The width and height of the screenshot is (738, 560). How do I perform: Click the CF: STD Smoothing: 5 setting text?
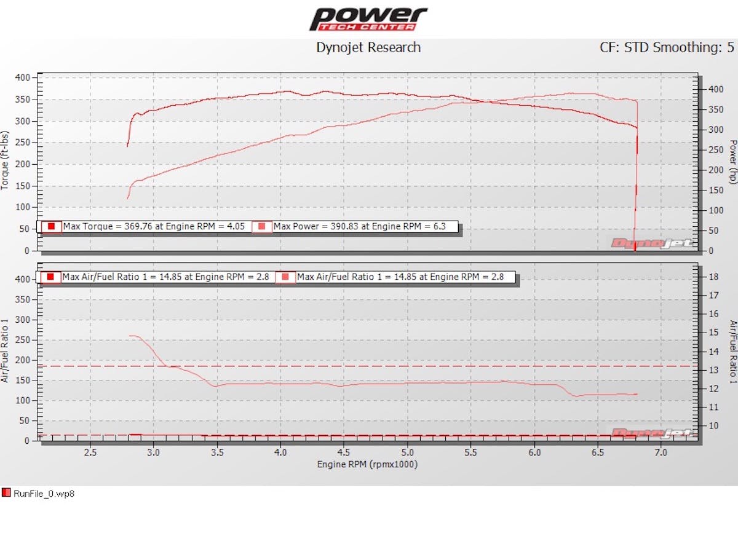coord(667,48)
